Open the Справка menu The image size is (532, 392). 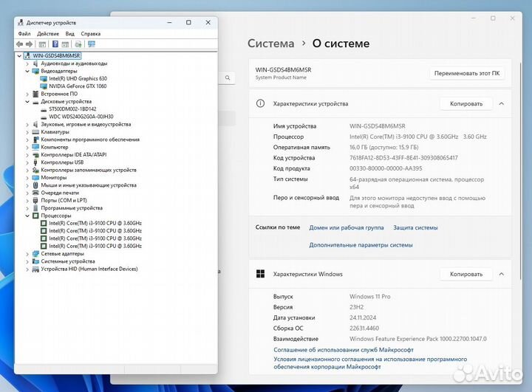[91, 34]
